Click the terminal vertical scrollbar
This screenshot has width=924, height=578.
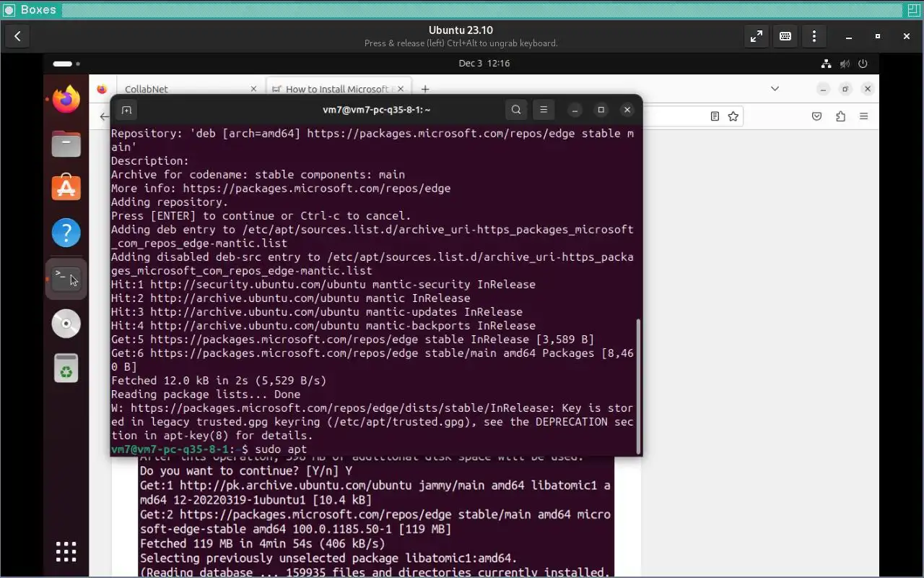click(x=638, y=386)
